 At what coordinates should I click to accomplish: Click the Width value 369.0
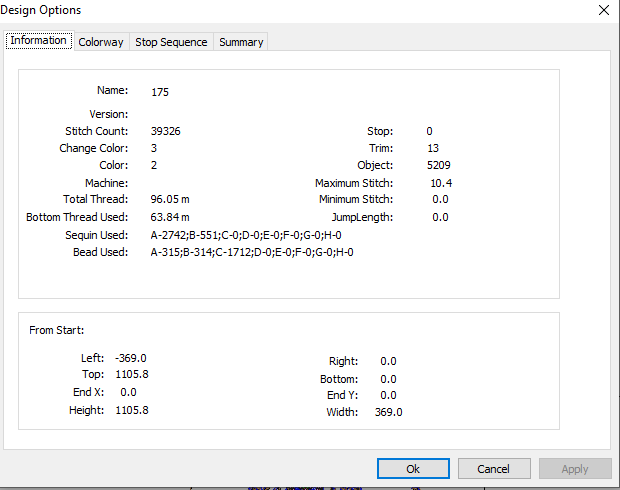coord(388,412)
